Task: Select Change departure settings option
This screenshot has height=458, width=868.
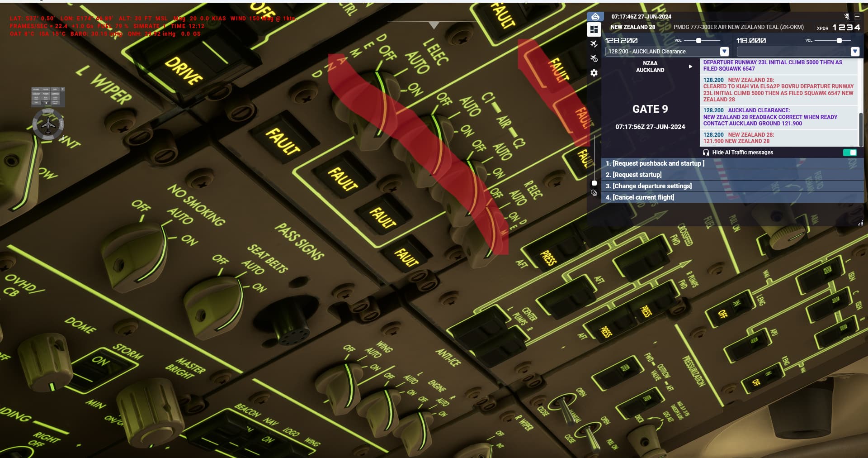Action: click(x=732, y=186)
